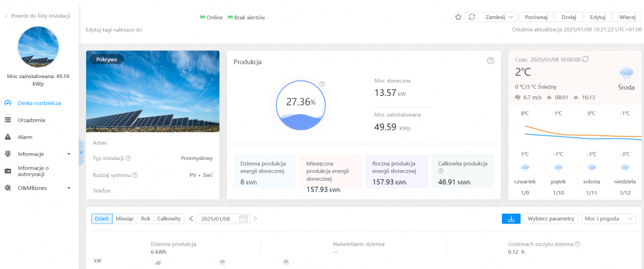Image resolution: width=644 pixels, height=269 pixels.
Task: Click the Porównaj button
Action: [x=536, y=17]
